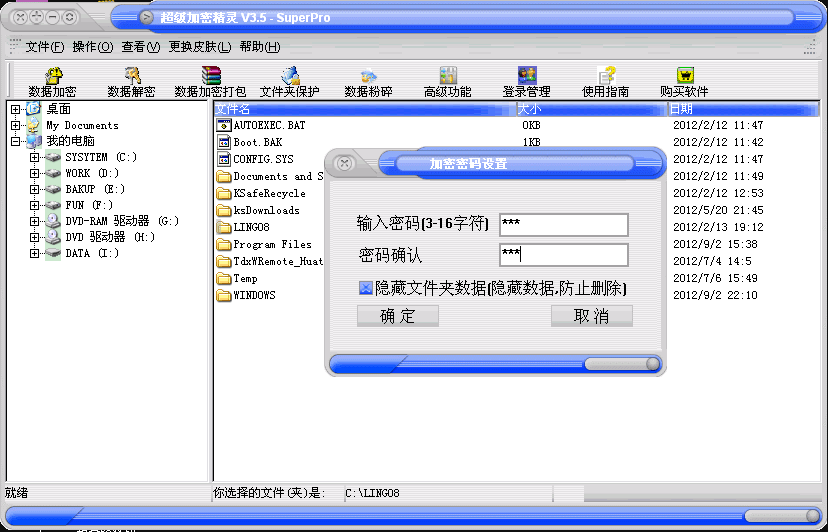Expand the DVD-RAM 驱动器 (G:) node
The width and height of the screenshot is (828, 532).
[x=34, y=221]
